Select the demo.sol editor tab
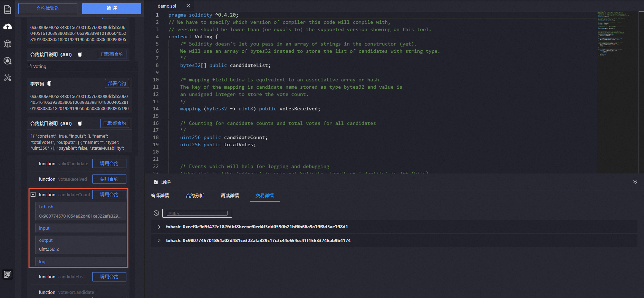 point(167,6)
